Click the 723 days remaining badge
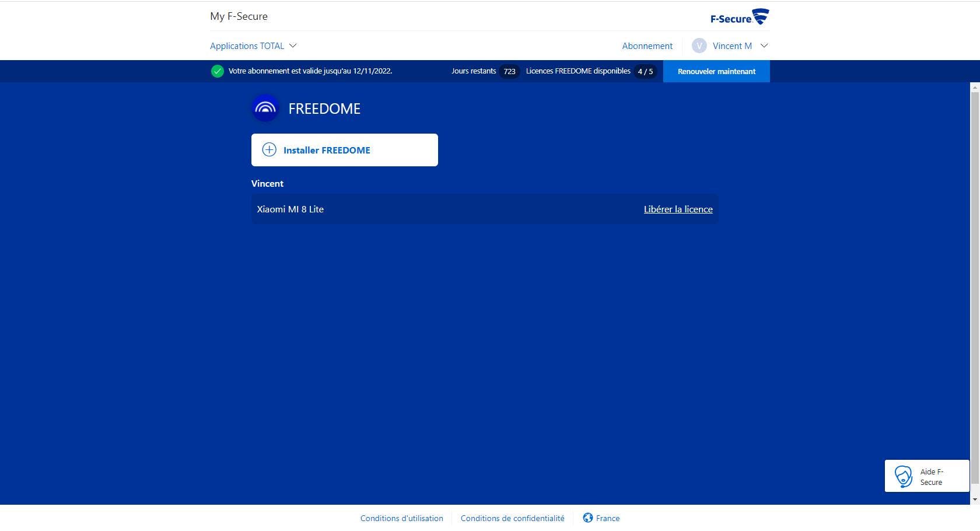The width and height of the screenshot is (980, 531). pos(509,71)
